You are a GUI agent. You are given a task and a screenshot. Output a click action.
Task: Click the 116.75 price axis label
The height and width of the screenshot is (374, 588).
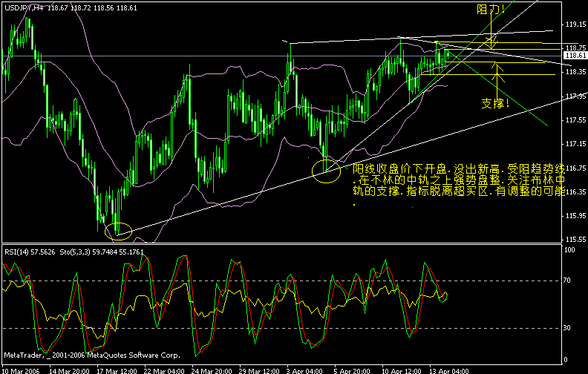coord(575,168)
